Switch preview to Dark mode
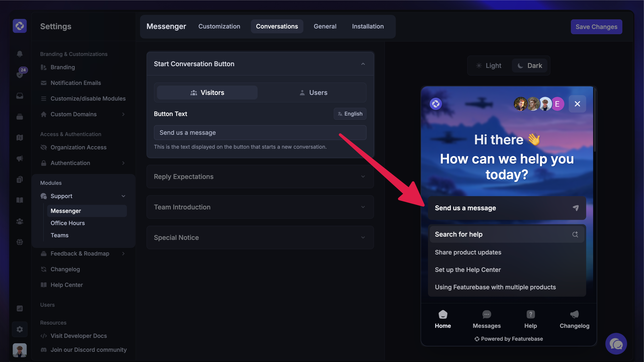Screen dimensions: 644x362 coord(529,66)
